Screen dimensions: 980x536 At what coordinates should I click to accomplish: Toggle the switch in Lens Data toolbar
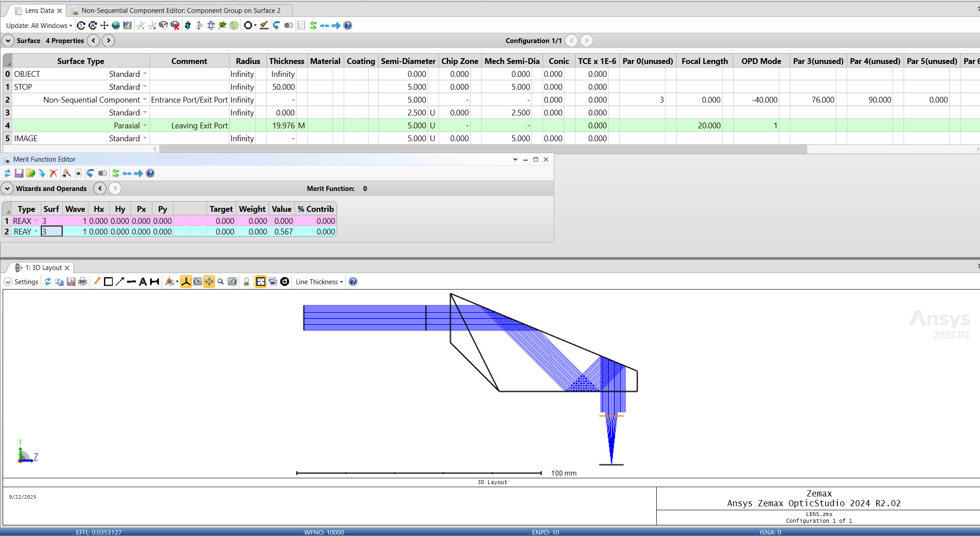pyautogui.click(x=289, y=25)
